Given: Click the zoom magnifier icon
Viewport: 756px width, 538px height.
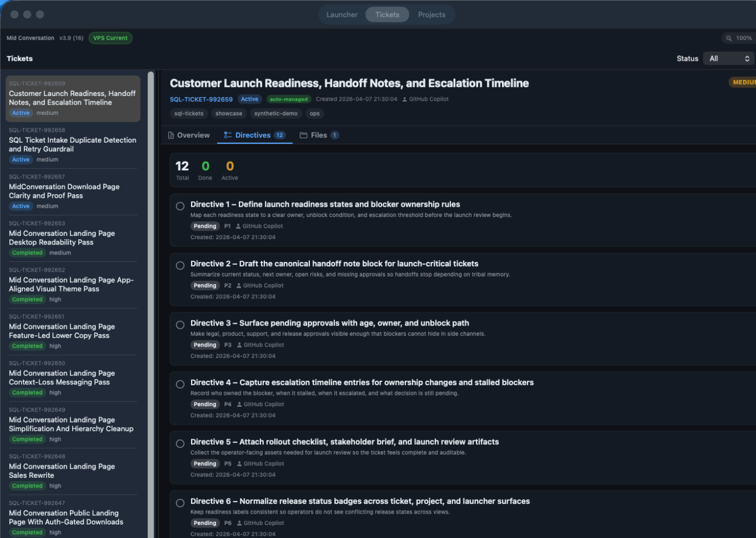Looking at the screenshot, I should click(x=728, y=38).
